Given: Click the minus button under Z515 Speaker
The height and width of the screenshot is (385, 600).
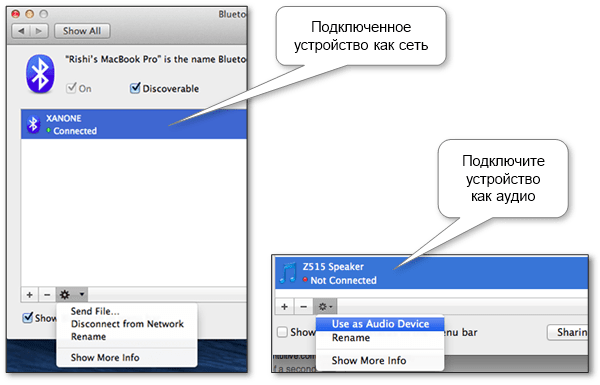Looking at the screenshot, I should [x=303, y=307].
